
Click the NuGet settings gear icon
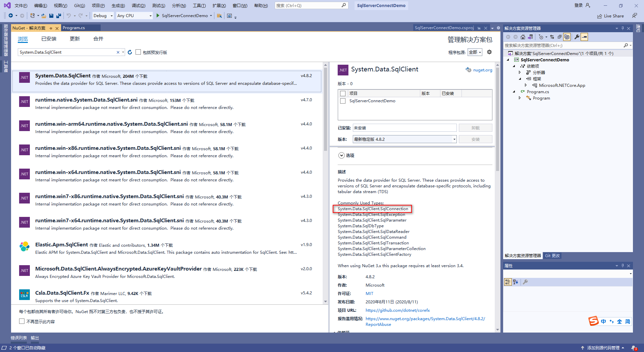(489, 52)
